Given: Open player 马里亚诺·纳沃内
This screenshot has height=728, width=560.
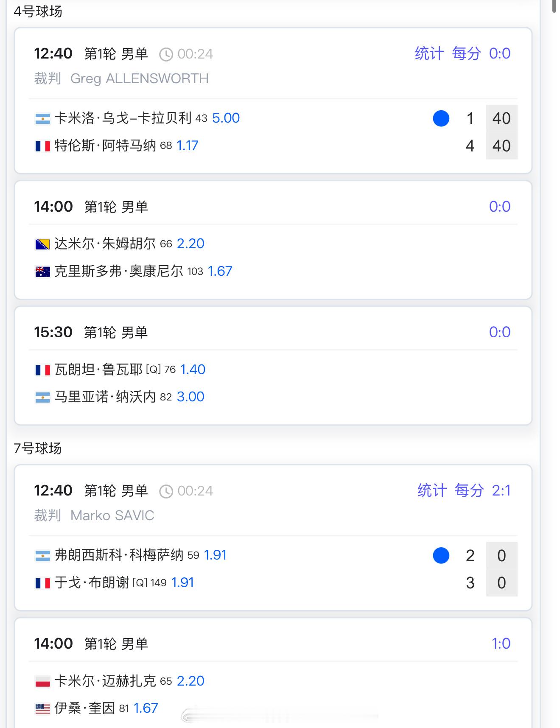Looking at the screenshot, I should (105, 397).
